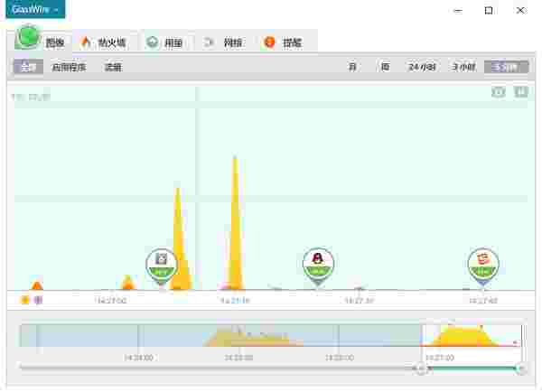
Task: Click the 14:27:00 label on graph axis
Action: [x=110, y=301]
